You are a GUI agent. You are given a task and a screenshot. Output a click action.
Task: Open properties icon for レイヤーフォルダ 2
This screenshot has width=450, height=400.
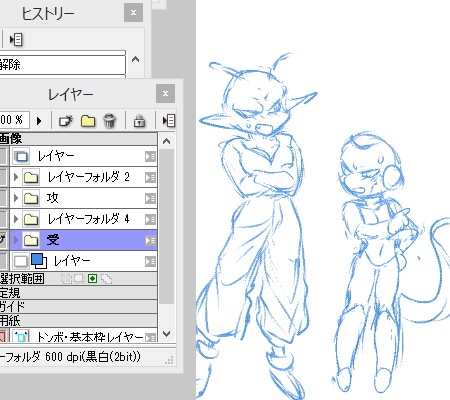tap(150, 177)
